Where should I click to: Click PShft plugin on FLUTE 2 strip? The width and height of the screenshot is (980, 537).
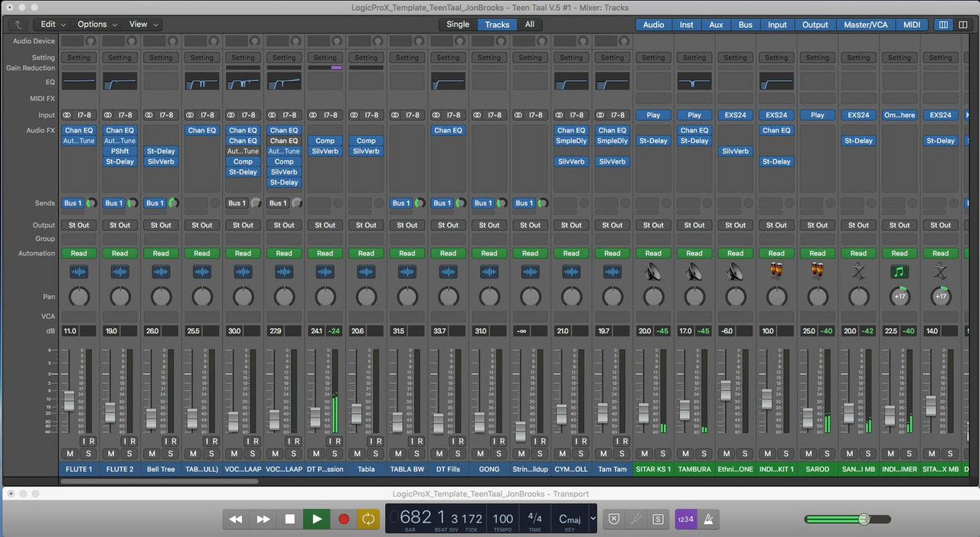(x=120, y=151)
